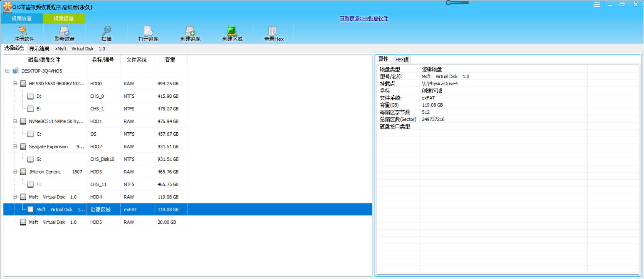644x279 pixels.
Task: Check the exFAT 创建区域 partition checkbox
Action: [31, 210]
